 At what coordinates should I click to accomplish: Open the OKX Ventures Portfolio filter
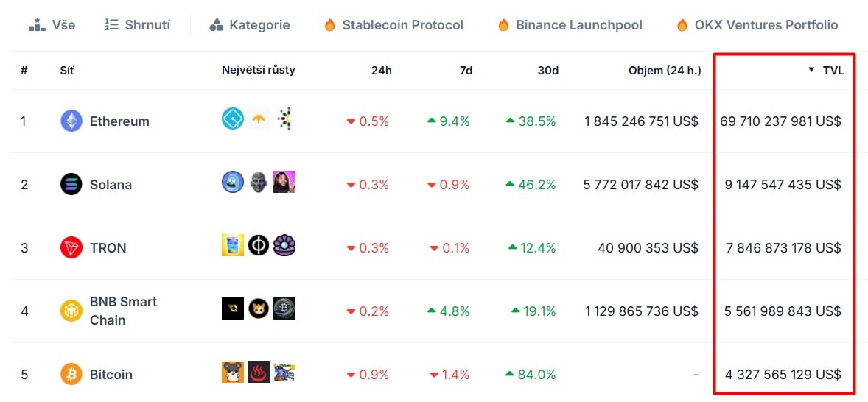757,25
